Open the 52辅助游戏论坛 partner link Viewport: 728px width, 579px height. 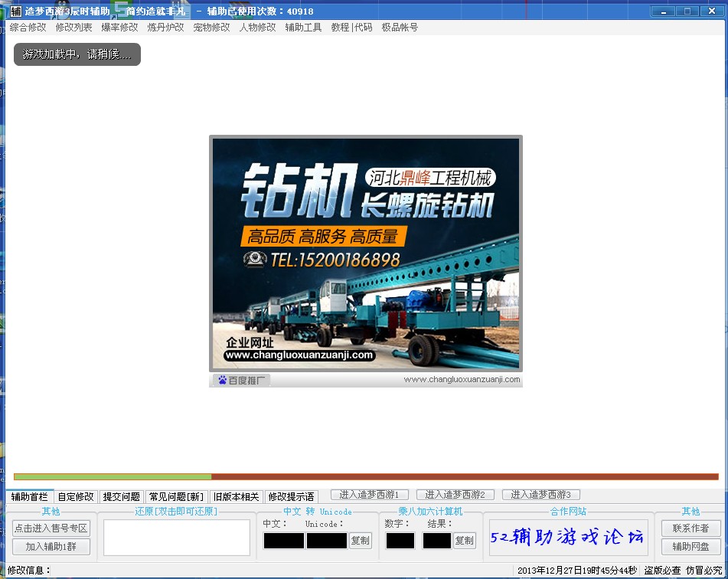click(568, 538)
